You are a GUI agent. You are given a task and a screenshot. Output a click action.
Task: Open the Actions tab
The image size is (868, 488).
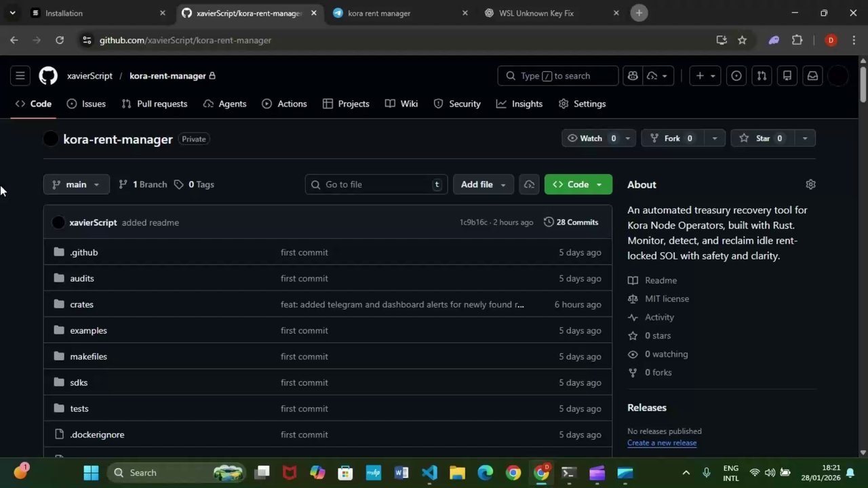(284, 104)
